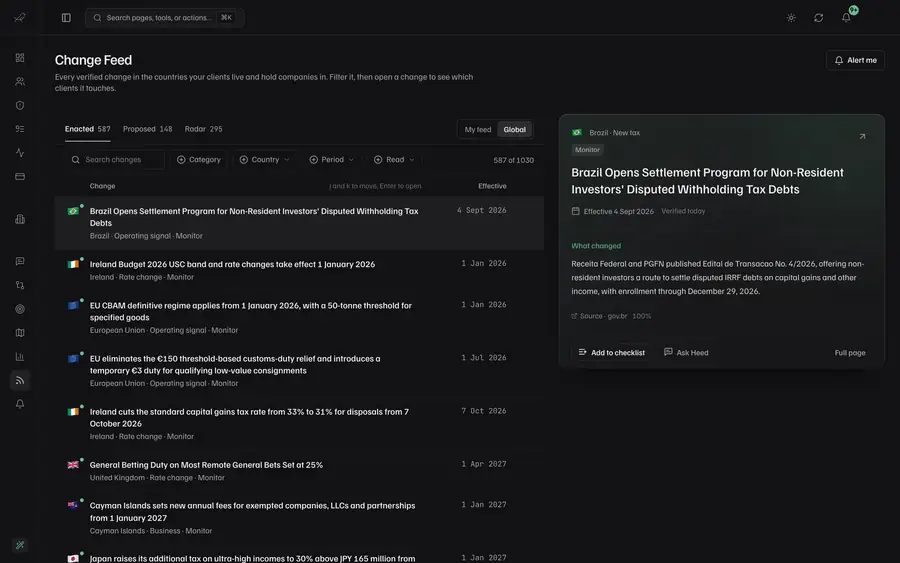Image resolution: width=900 pixels, height=563 pixels.
Task: Open the shield icon in sidebar
Action: coord(20,106)
